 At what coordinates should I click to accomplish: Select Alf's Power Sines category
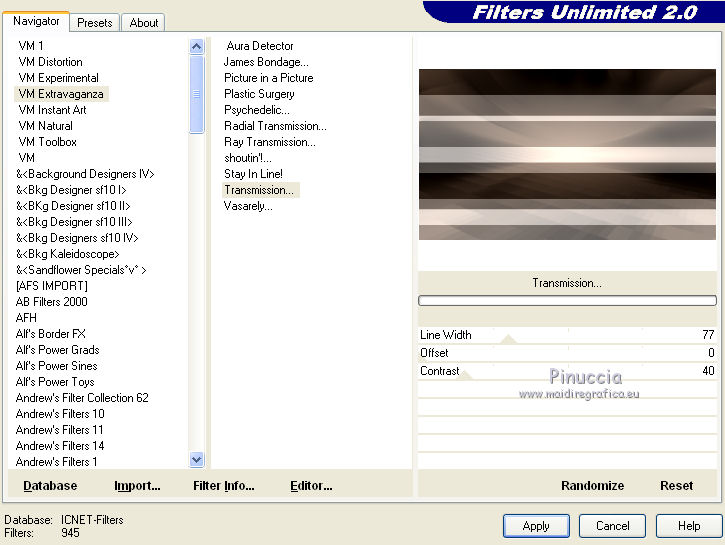point(56,366)
